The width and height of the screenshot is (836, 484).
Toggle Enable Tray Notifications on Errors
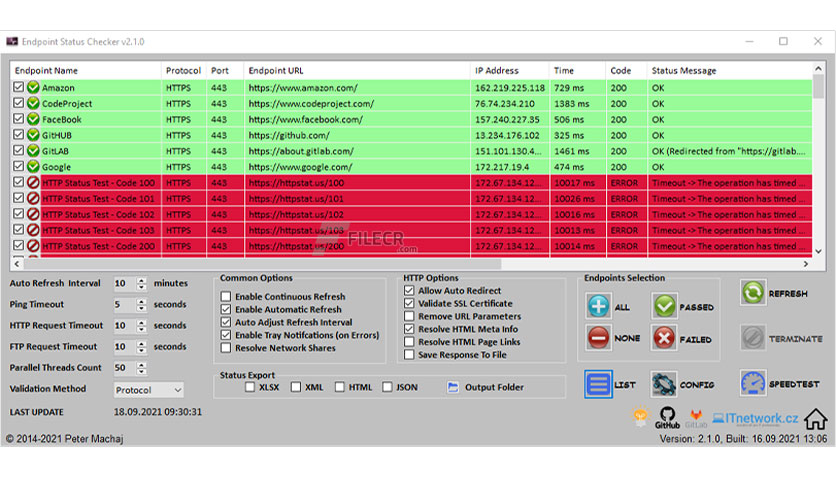226,335
